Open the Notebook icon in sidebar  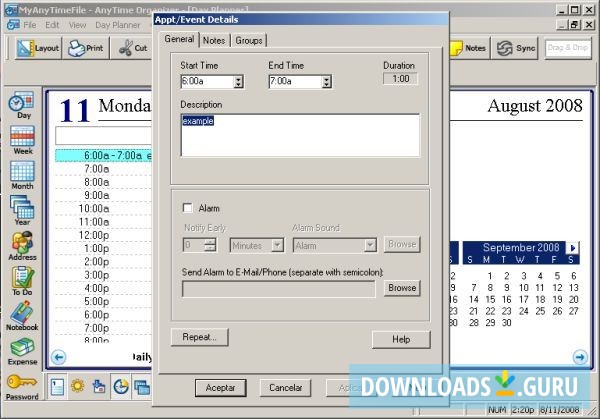pos(22,316)
